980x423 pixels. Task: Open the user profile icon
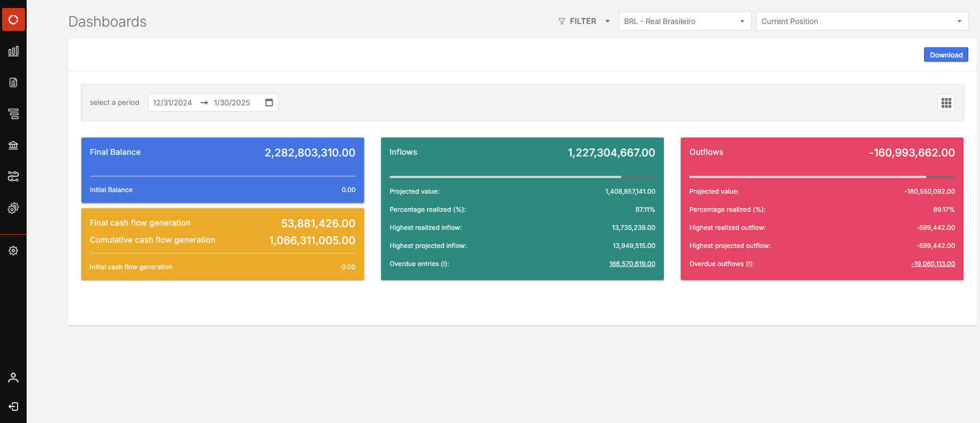pos(13,378)
